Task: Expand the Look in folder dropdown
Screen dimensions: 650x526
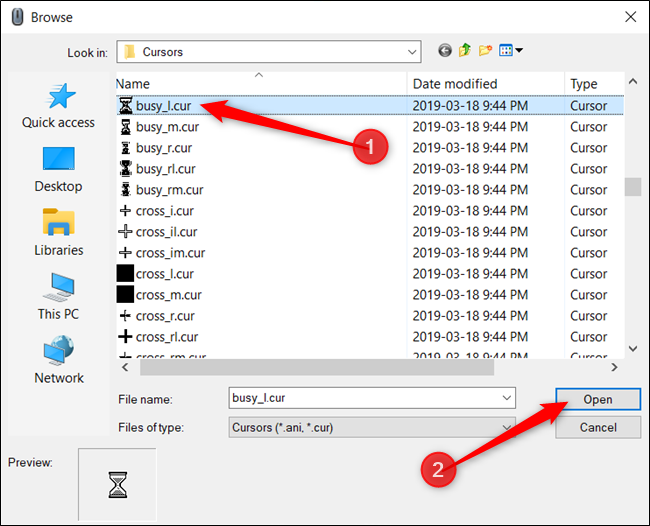Action: coord(412,52)
